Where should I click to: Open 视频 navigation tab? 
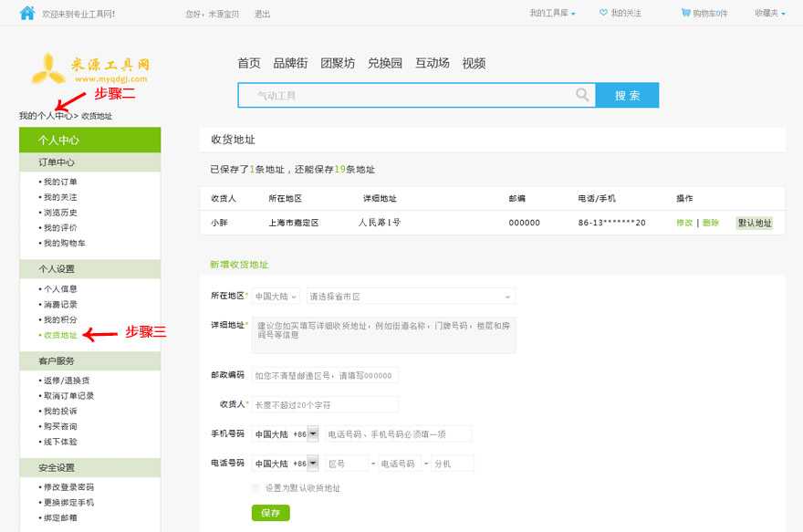point(474,63)
